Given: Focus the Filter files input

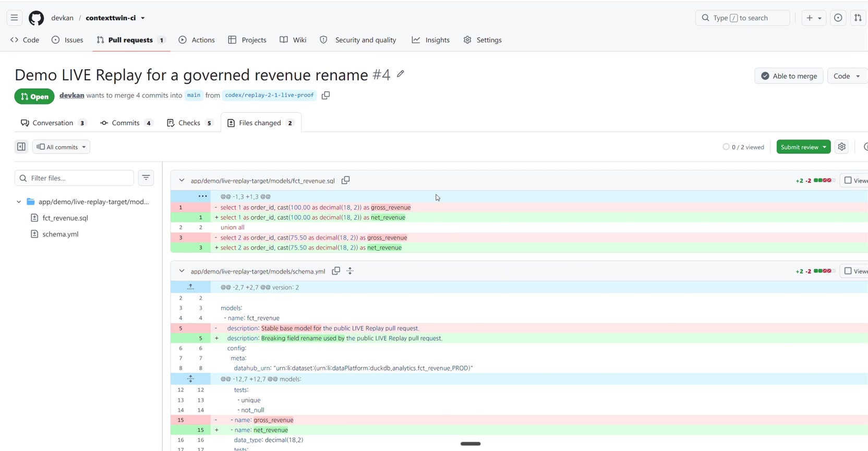Looking at the screenshot, I should (x=74, y=178).
